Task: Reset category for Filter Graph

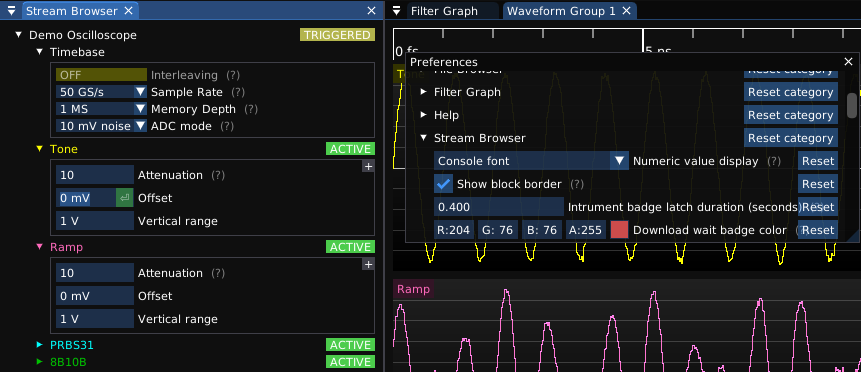Action: click(x=791, y=92)
